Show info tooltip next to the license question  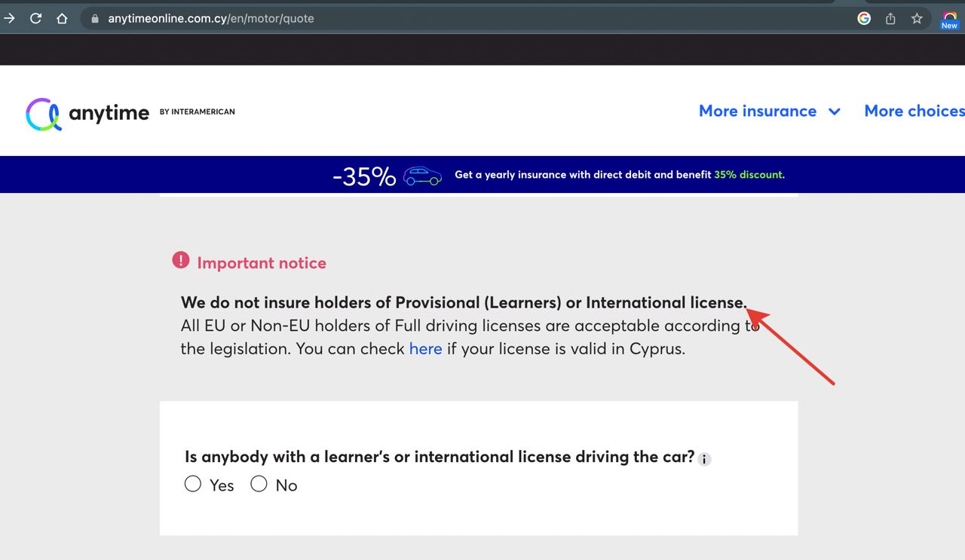[704, 459]
